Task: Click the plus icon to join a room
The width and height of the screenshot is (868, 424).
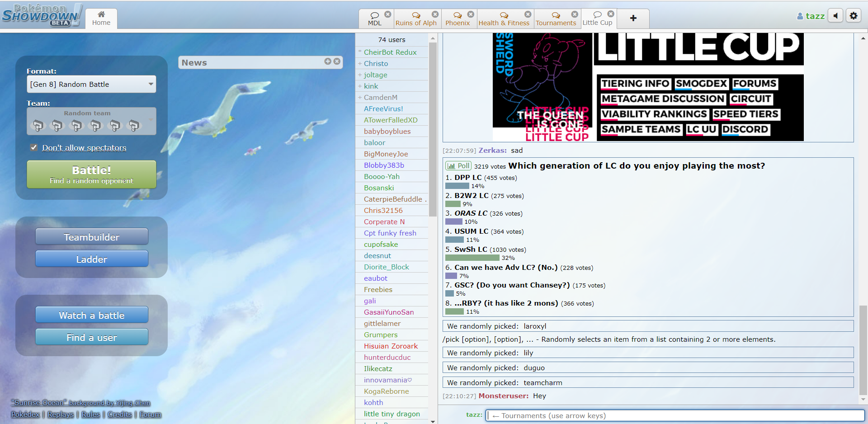Action: point(633,18)
